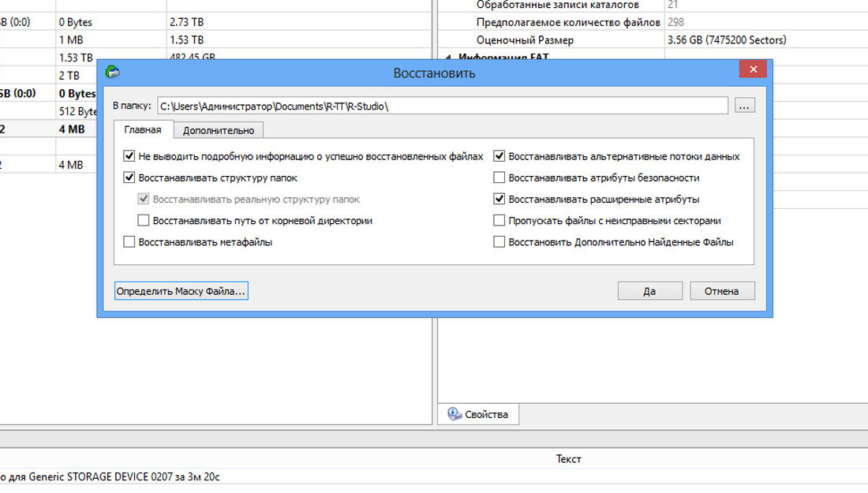Check 'Пропускать файлы с неисправными секторами'

point(499,221)
